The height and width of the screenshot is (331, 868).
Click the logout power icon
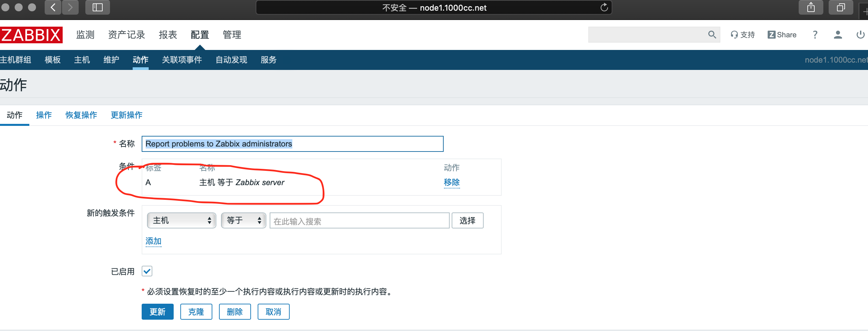coord(860,35)
